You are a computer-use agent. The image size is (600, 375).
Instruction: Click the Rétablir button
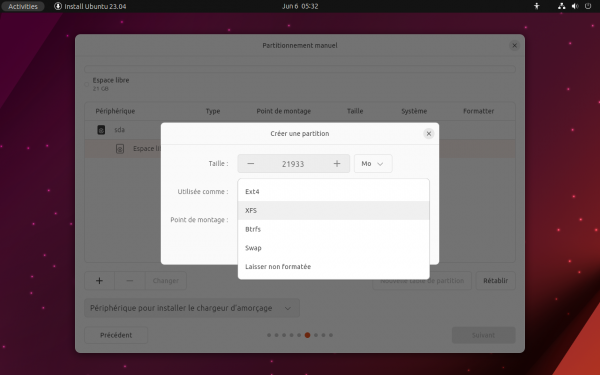pyautogui.click(x=496, y=281)
